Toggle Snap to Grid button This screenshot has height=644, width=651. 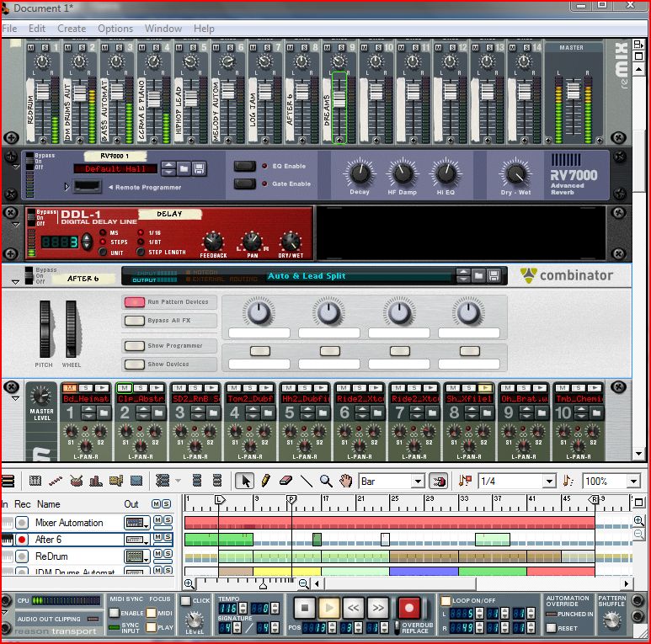tap(438, 481)
